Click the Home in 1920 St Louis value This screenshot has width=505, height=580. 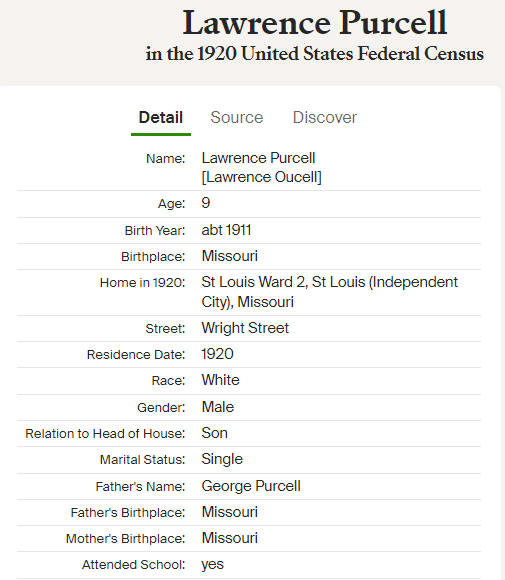coord(330,292)
